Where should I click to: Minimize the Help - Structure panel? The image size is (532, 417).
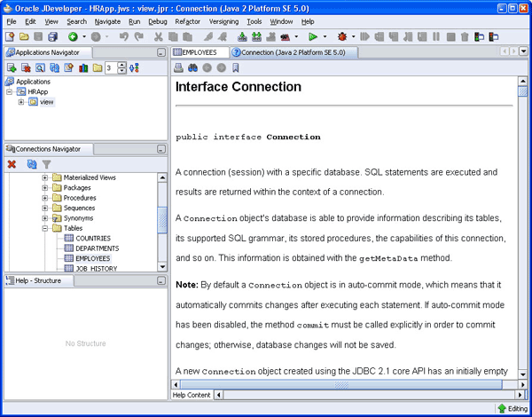click(161, 280)
